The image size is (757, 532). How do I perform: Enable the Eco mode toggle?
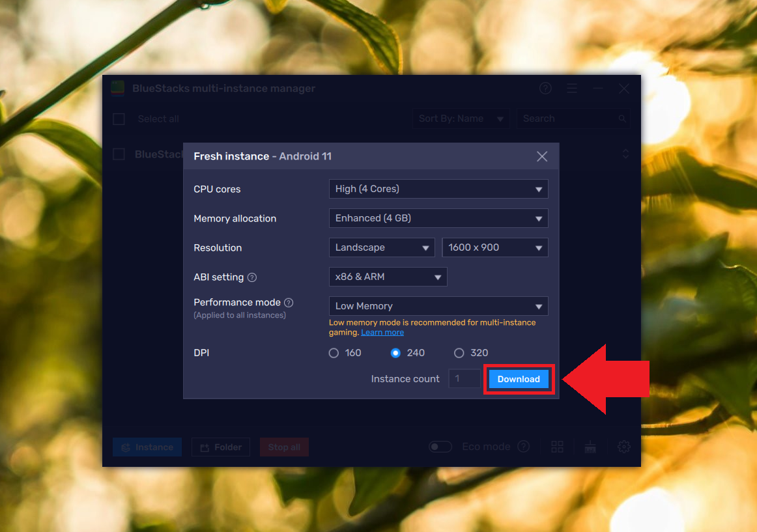pos(440,447)
